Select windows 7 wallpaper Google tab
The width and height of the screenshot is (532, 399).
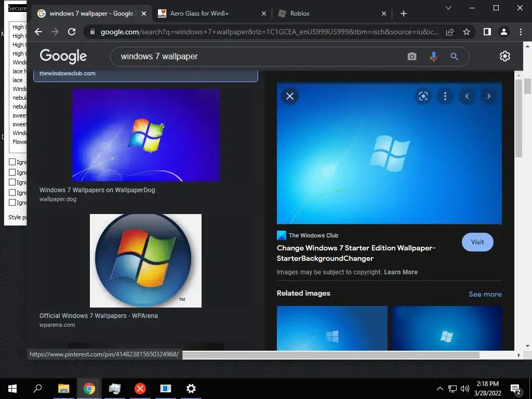(91, 14)
